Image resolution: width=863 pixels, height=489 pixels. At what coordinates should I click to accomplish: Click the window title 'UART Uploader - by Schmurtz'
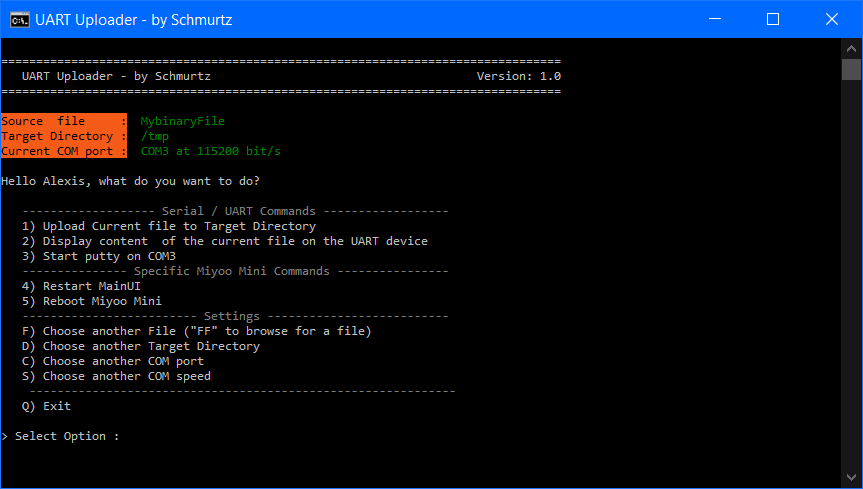point(134,20)
